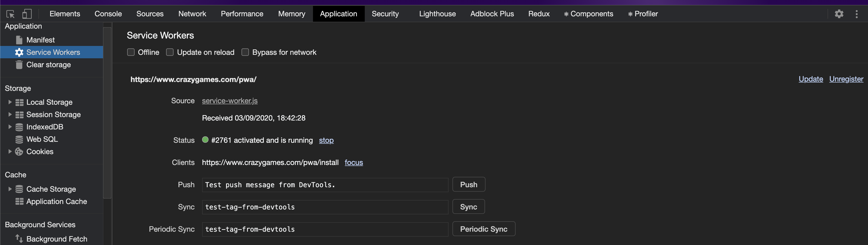Check Update on reload
The image size is (868, 245).
(x=170, y=52)
